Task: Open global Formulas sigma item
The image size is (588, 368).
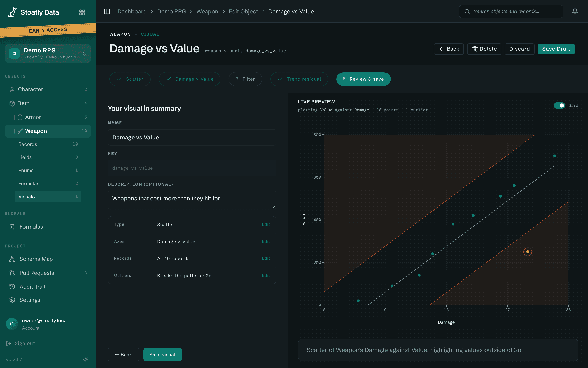Action: click(48, 227)
